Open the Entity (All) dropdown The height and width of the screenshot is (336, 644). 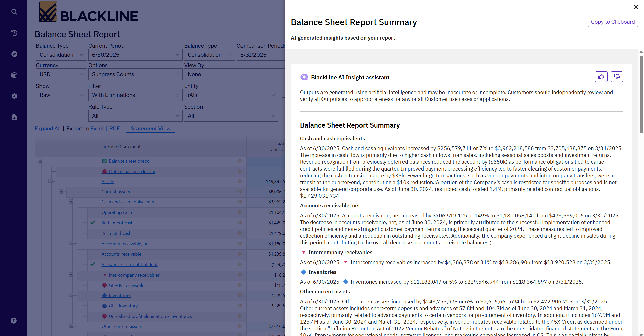pos(231,95)
